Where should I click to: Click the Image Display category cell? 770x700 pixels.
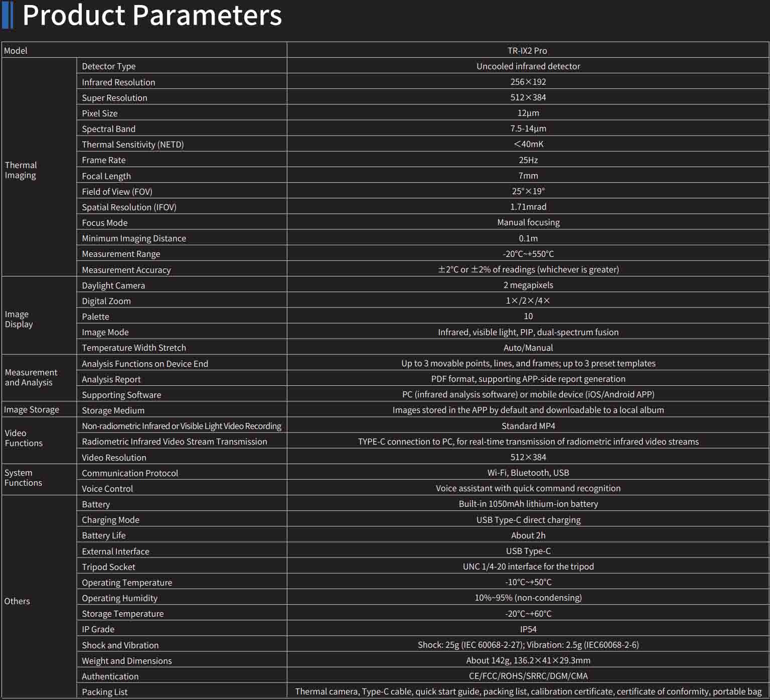(19, 319)
